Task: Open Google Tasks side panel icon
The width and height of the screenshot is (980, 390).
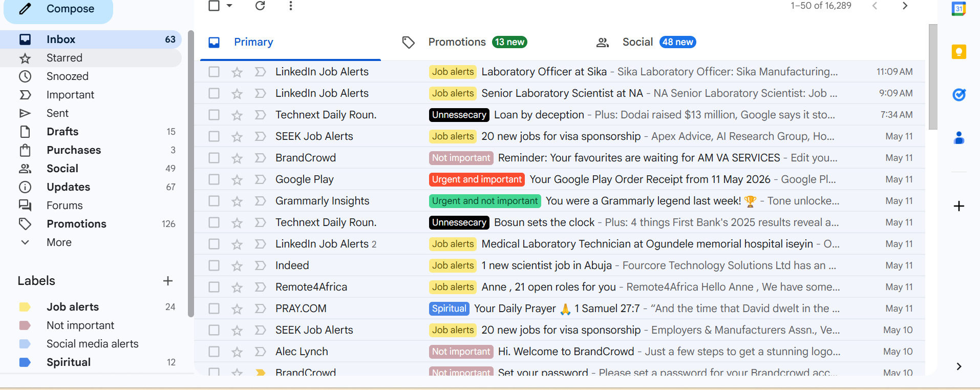Action: (x=958, y=94)
